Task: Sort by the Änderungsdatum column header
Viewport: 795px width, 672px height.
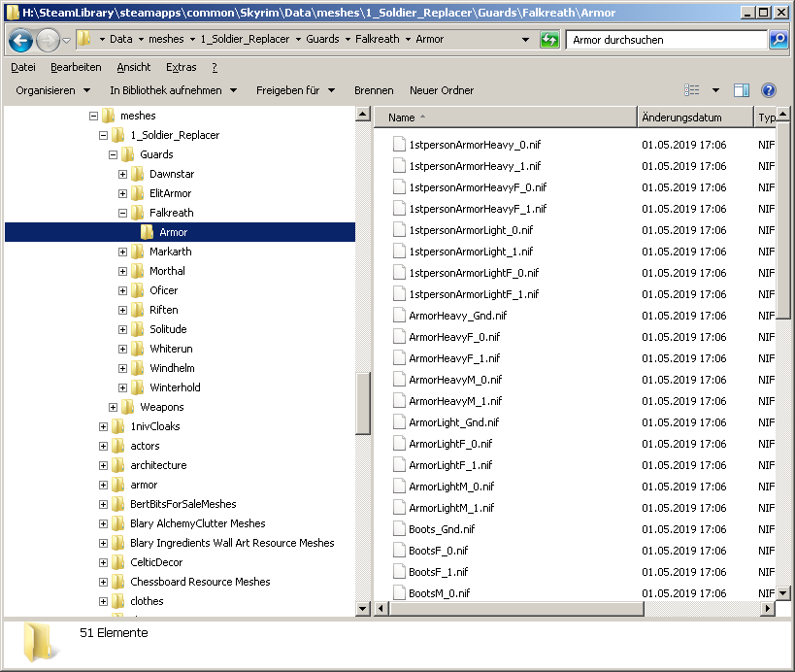Action: (694, 118)
